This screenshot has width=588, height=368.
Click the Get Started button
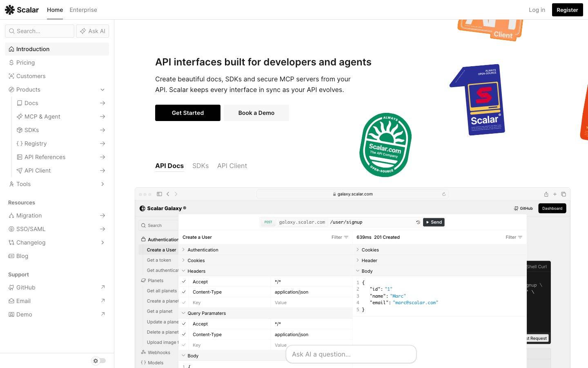(188, 113)
